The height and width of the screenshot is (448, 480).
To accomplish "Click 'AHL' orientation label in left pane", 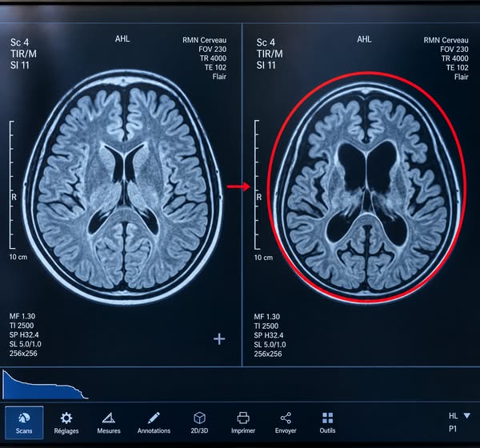I will [x=122, y=39].
